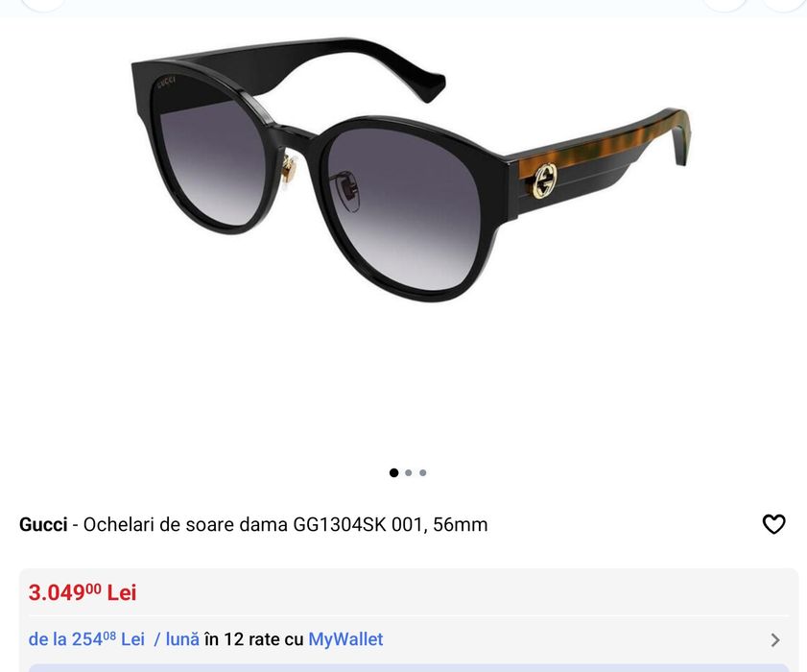The height and width of the screenshot is (672, 807).
Task: Tap the blue banner below installment row
Action: [x=409, y=668]
